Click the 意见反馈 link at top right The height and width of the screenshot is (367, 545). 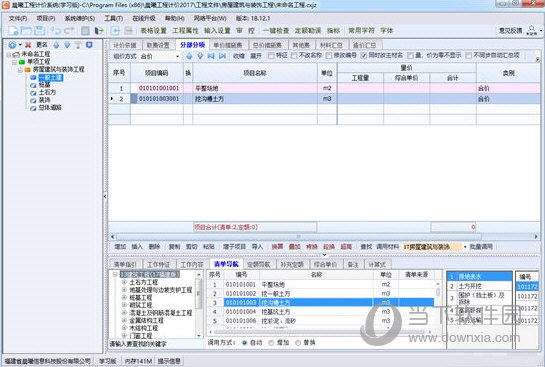point(510,31)
